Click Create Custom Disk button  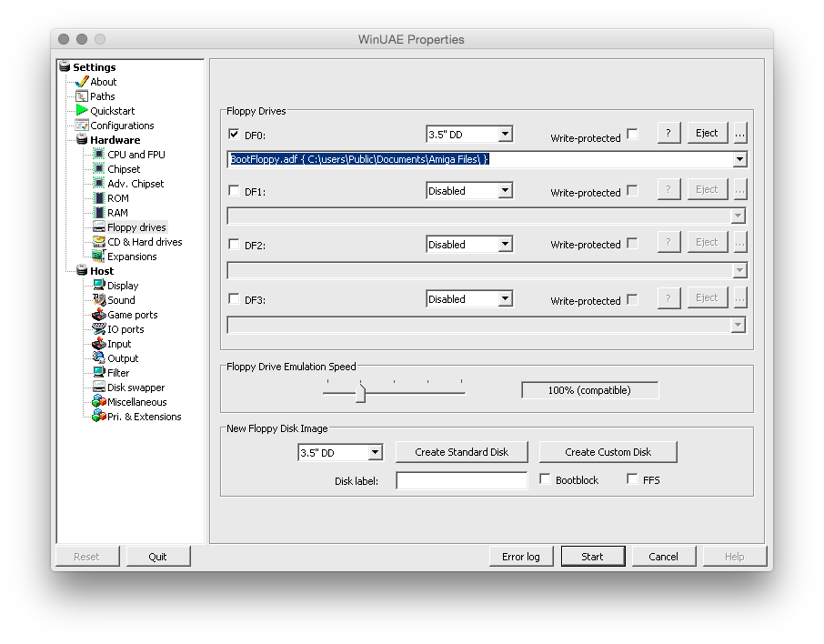click(x=608, y=452)
